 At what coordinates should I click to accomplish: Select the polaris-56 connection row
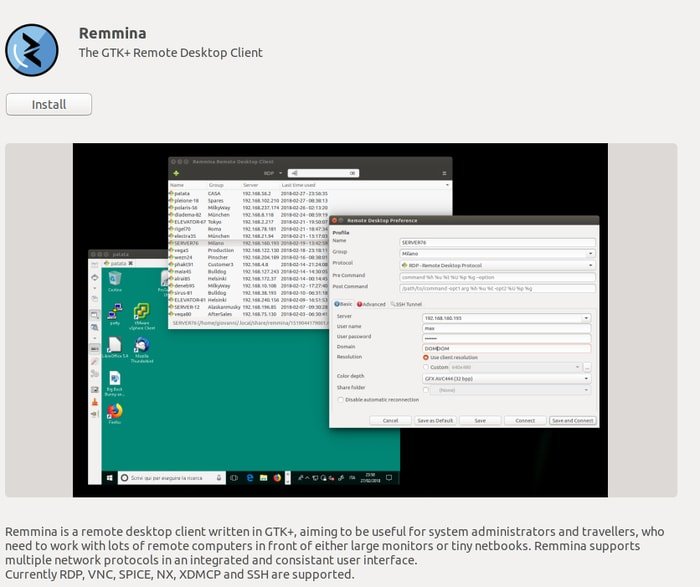point(249,208)
